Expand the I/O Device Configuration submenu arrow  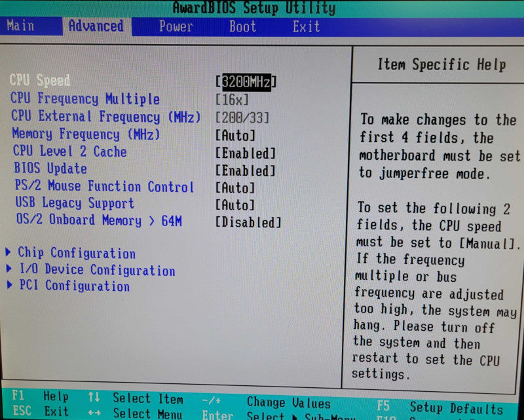click(9, 269)
